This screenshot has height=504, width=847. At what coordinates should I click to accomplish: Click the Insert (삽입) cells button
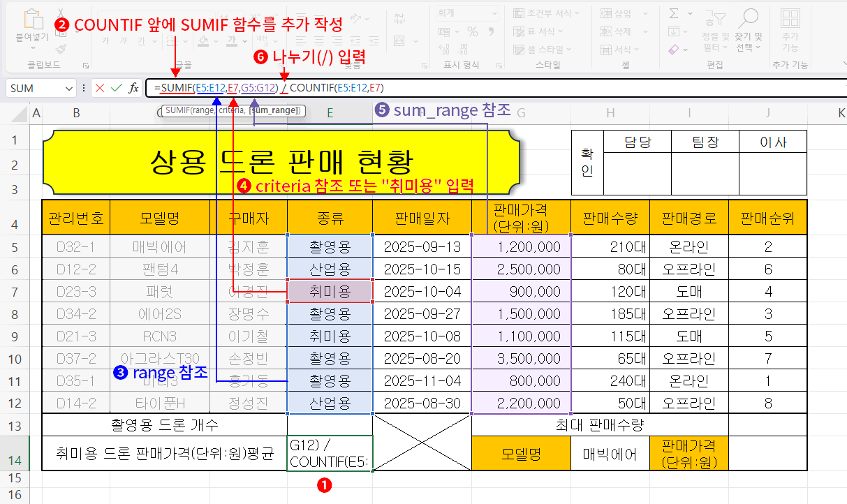point(616,13)
